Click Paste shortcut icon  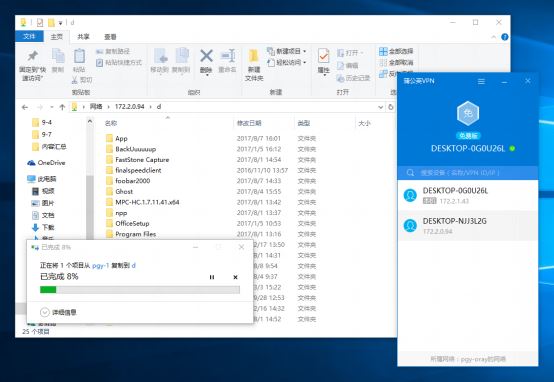coord(100,63)
